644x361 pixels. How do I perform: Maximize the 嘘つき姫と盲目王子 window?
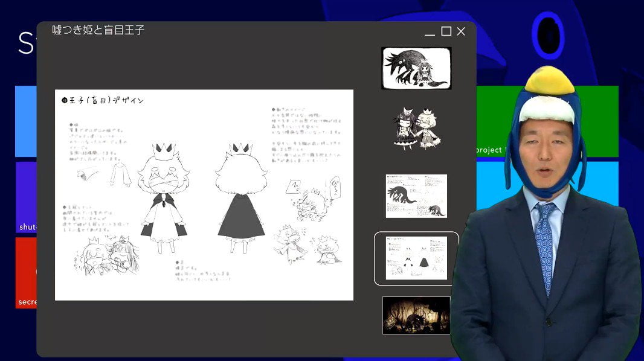[x=446, y=31]
